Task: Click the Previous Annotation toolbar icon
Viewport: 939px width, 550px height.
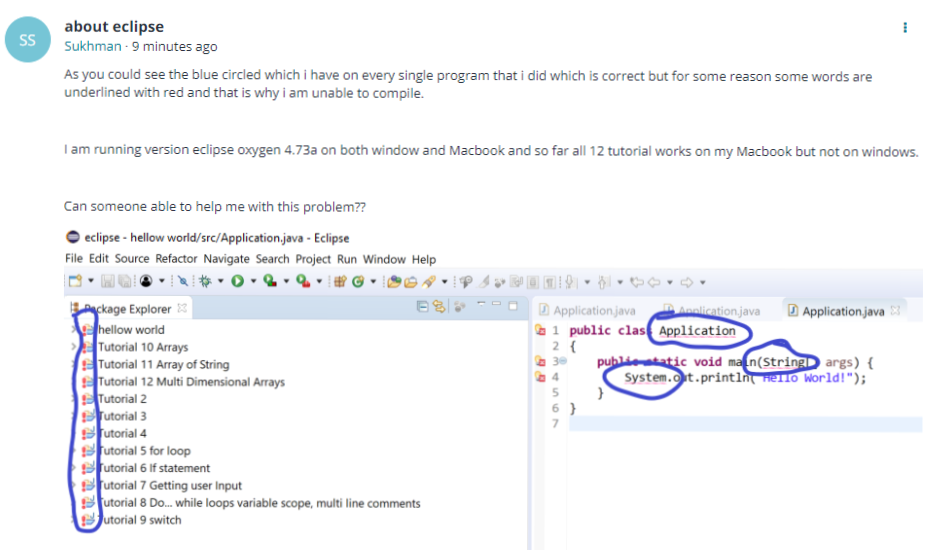Action: click(603, 282)
